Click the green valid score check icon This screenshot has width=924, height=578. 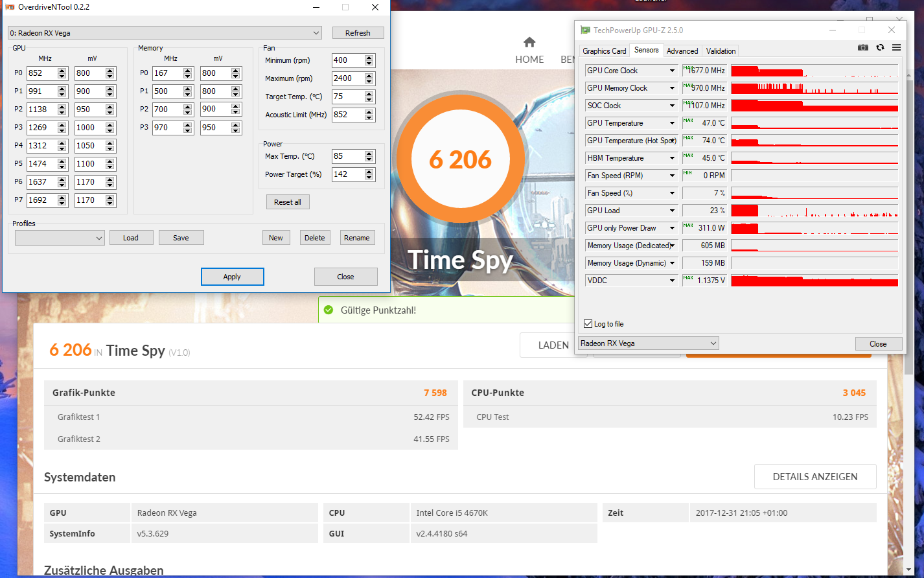click(329, 310)
